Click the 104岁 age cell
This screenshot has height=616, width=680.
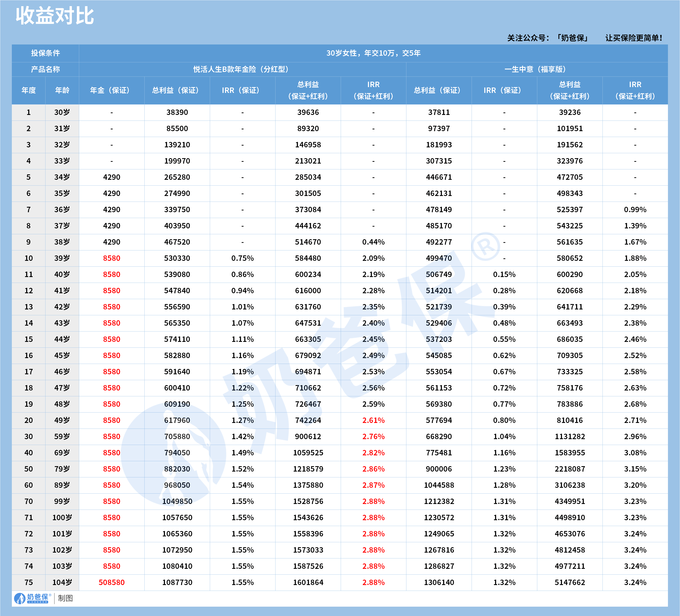[x=62, y=582]
